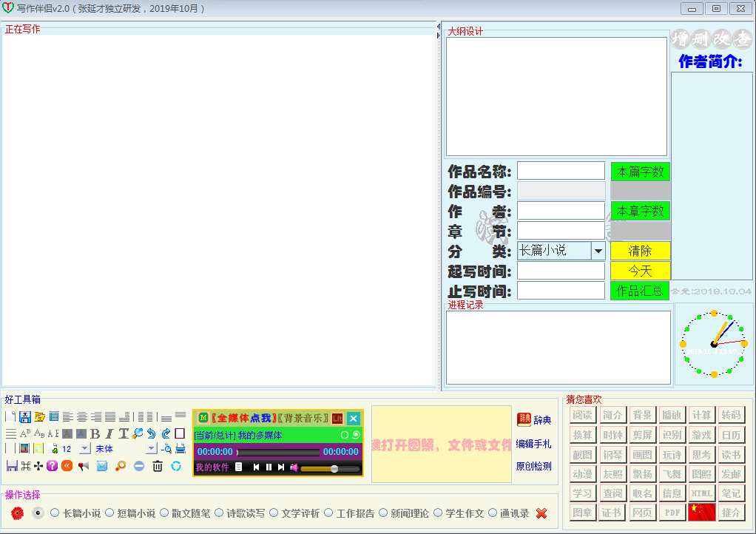The width and height of the screenshot is (756, 534).
Task: Click the envelope mail icon in toolbox
Action: click(102, 466)
